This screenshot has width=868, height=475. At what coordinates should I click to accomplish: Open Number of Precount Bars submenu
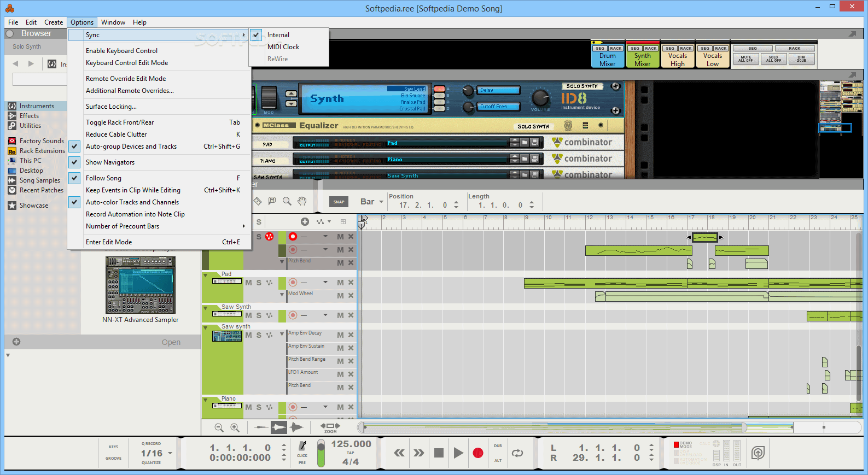tap(159, 226)
